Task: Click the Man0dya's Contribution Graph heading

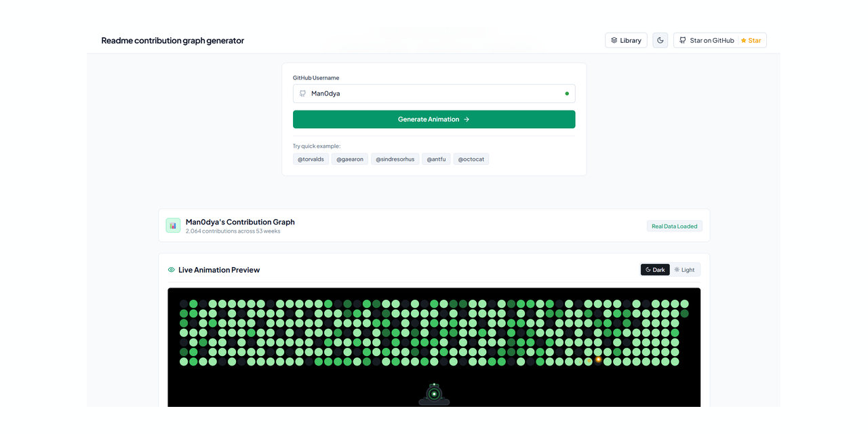Action: (x=240, y=222)
